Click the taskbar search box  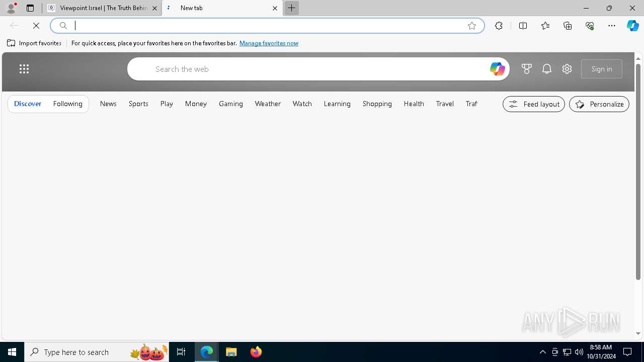(x=97, y=352)
